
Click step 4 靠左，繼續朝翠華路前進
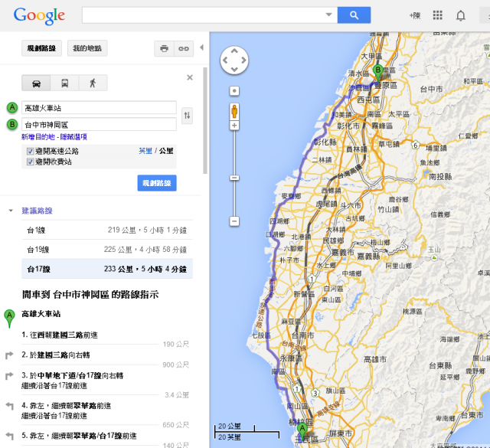coord(67,405)
